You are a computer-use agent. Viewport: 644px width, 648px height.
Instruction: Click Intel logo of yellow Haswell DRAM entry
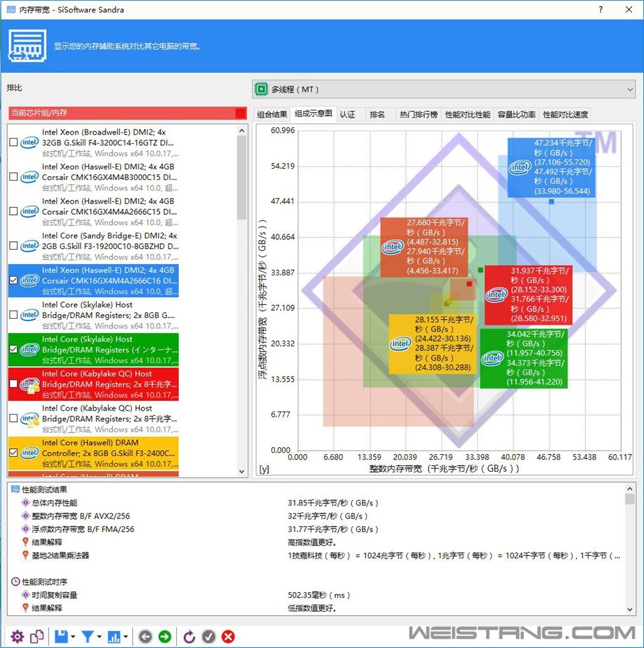tap(30, 453)
